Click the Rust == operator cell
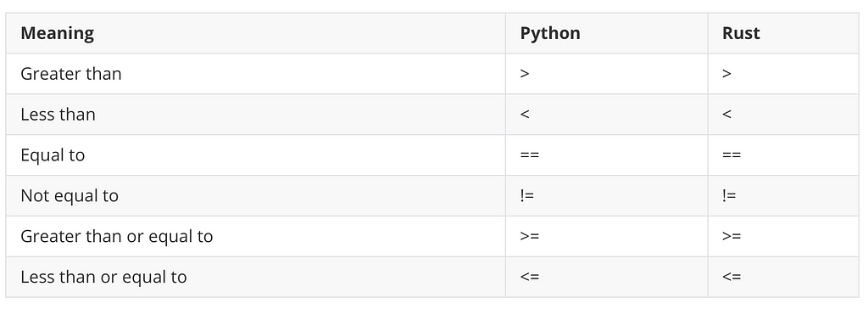The image size is (868, 309). (783, 154)
